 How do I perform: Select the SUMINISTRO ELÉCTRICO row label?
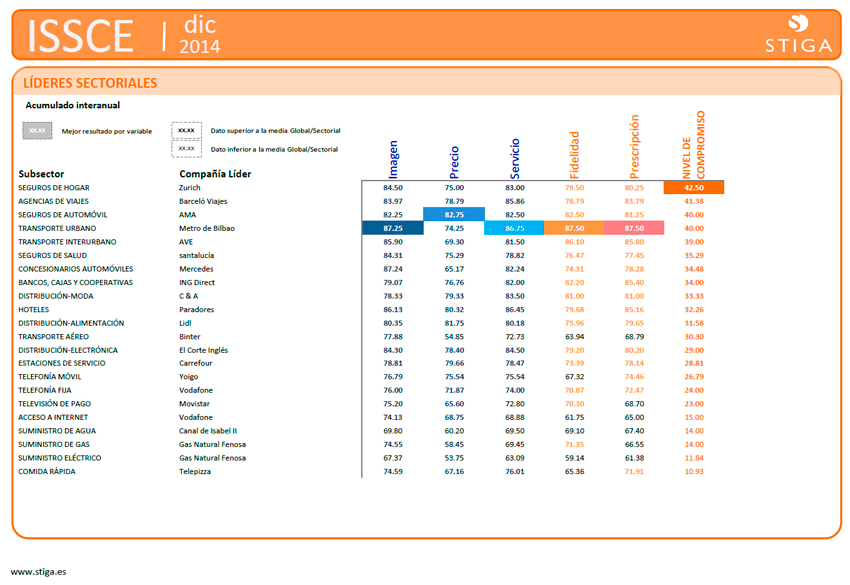(60, 458)
